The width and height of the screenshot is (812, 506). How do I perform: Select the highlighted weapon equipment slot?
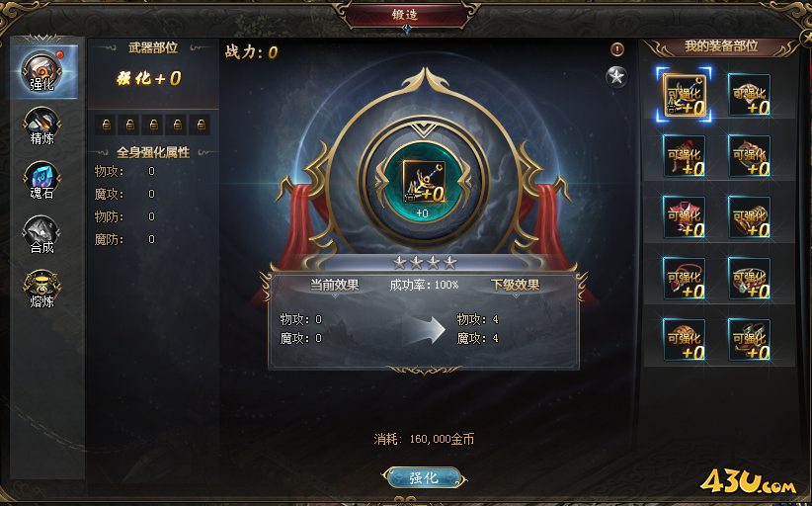pyautogui.click(x=684, y=95)
